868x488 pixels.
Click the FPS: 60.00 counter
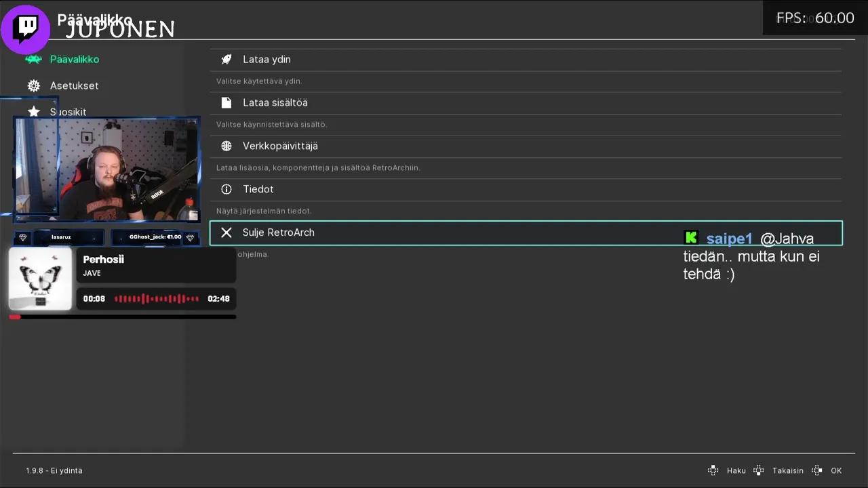click(815, 18)
